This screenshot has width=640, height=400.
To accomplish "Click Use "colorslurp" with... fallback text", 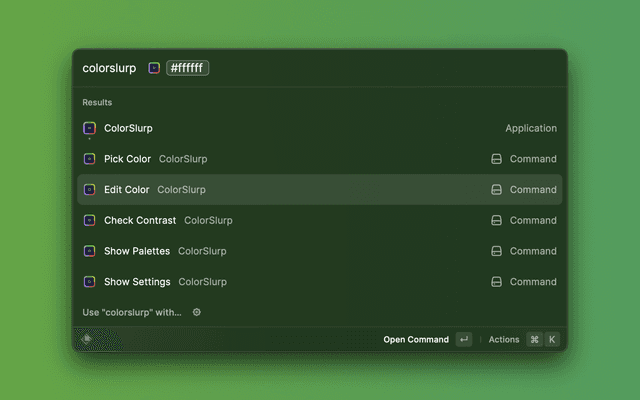I will point(132,312).
